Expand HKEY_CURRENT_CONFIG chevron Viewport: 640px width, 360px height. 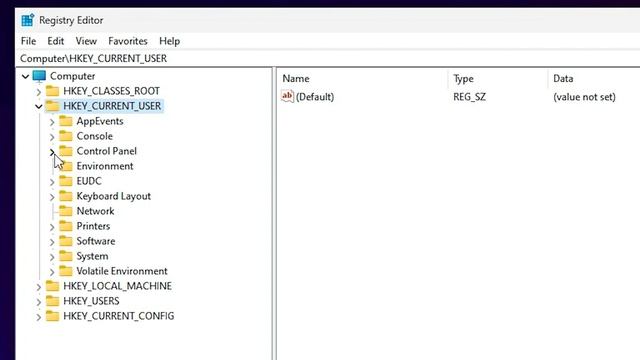[x=39, y=317]
